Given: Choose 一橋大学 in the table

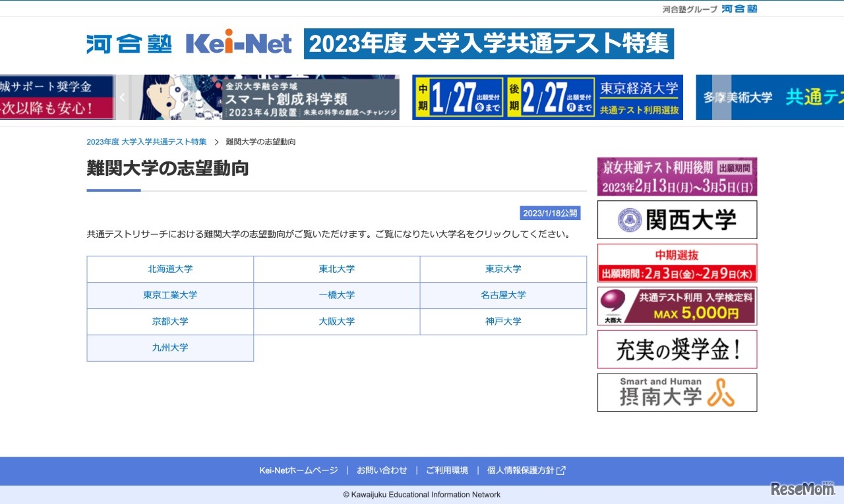Looking at the screenshot, I should 337,295.
